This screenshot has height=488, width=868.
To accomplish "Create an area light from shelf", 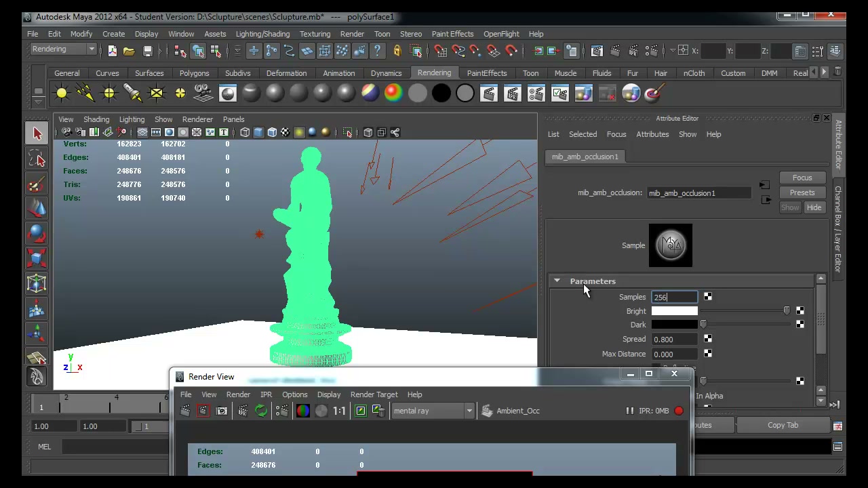I will pyautogui.click(x=157, y=94).
